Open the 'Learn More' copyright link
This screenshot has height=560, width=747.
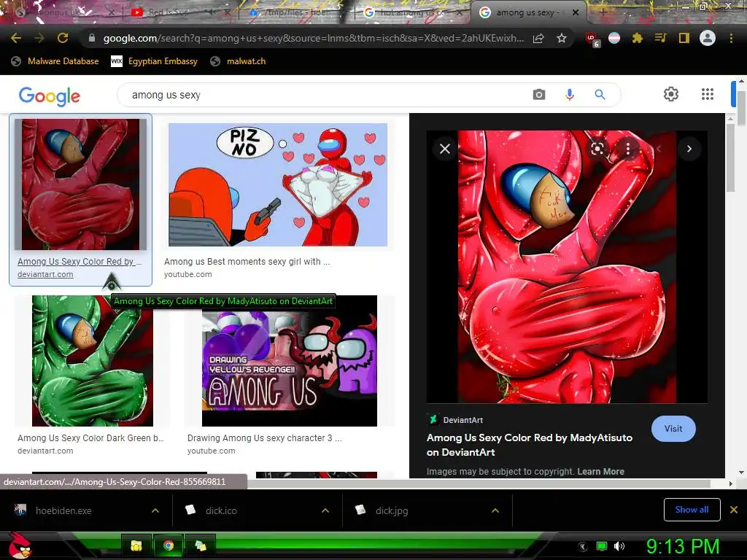coord(601,472)
